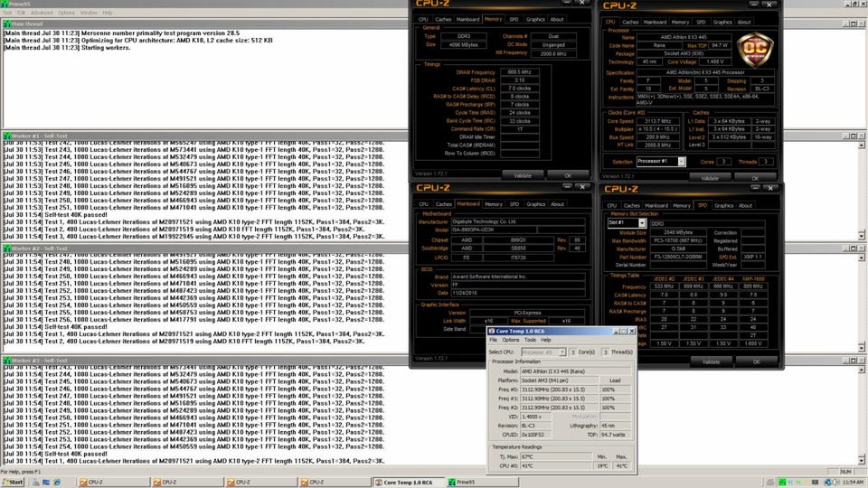
Task: Click the Core Temp title bar icon
Action: (x=492, y=331)
